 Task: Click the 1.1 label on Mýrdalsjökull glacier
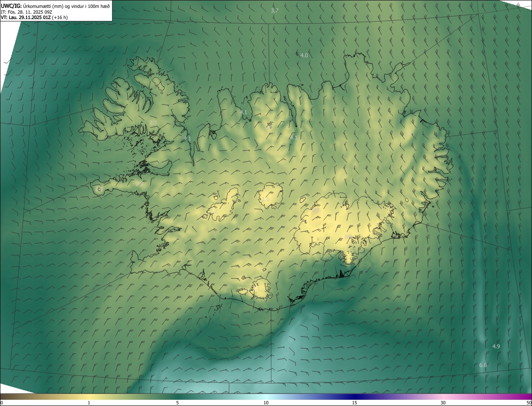(256, 288)
